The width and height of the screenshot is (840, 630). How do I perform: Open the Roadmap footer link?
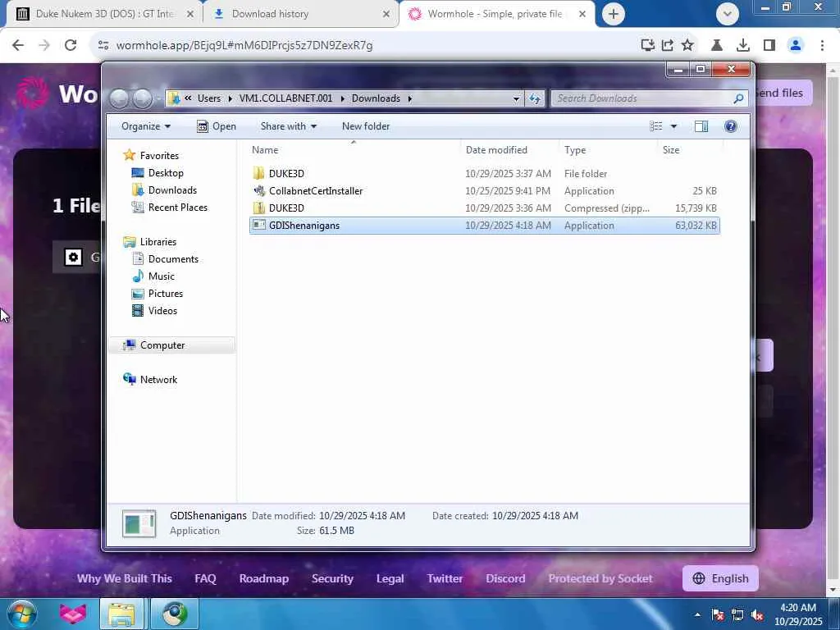[264, 578]
